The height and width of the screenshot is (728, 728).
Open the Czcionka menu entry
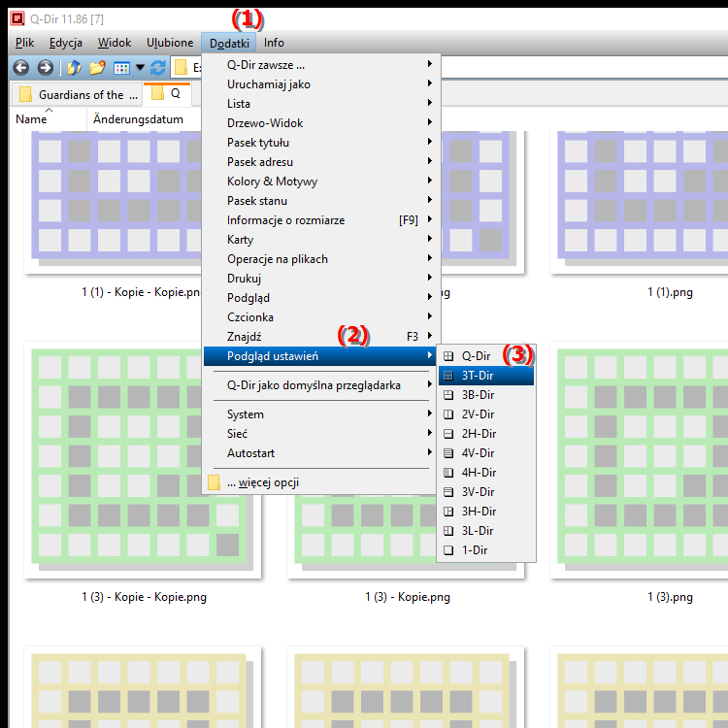(x=321, y=317)
